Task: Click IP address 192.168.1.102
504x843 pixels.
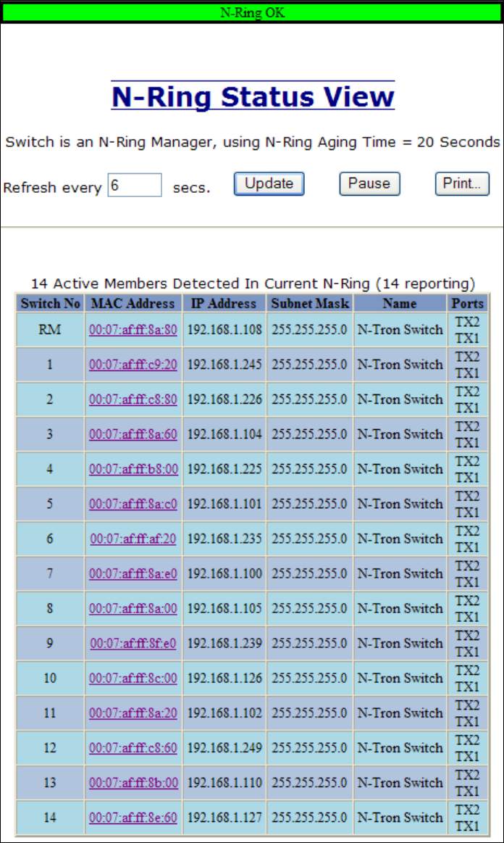Action: coord(224,713)
